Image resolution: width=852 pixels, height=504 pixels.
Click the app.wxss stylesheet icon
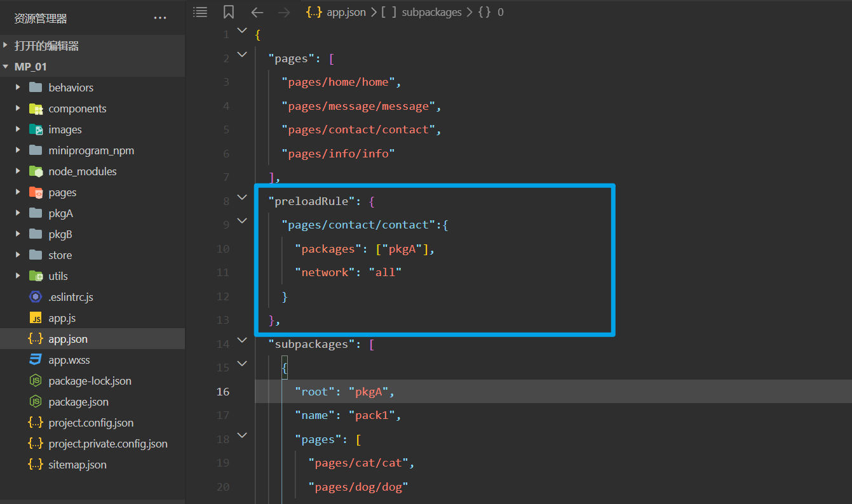coord(36,360)
